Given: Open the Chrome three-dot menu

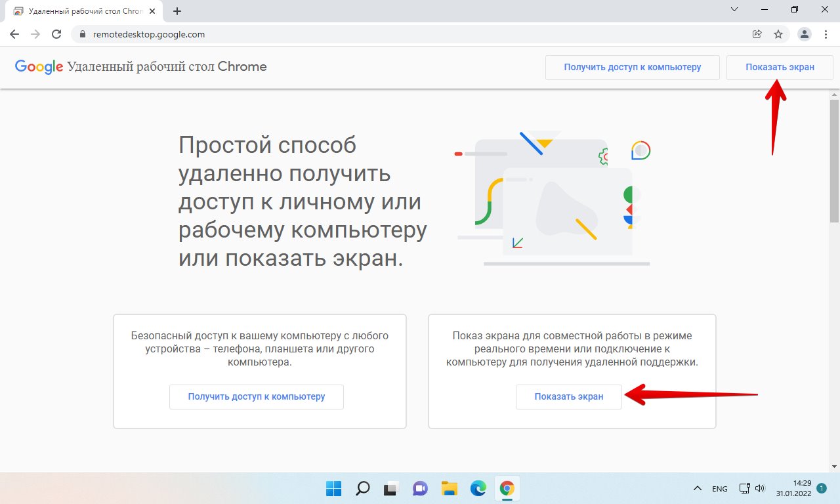Looking at the screenshot, I should pyautogui.click(x=825, y=34).
